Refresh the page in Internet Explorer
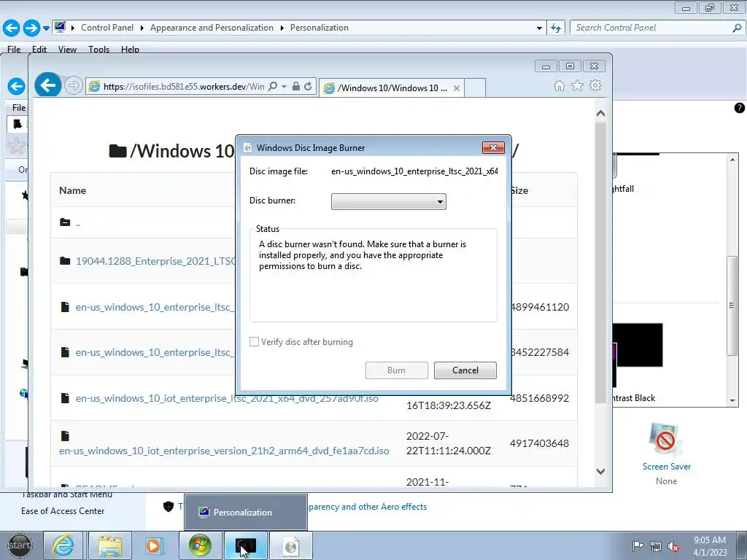 coord(309,86)
